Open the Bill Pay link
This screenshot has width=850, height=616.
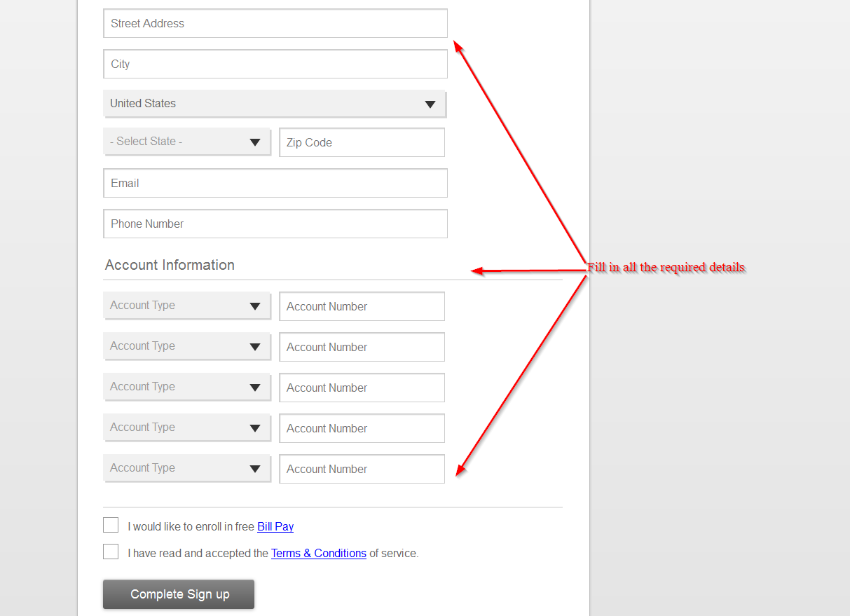click(x=275, y=526)
